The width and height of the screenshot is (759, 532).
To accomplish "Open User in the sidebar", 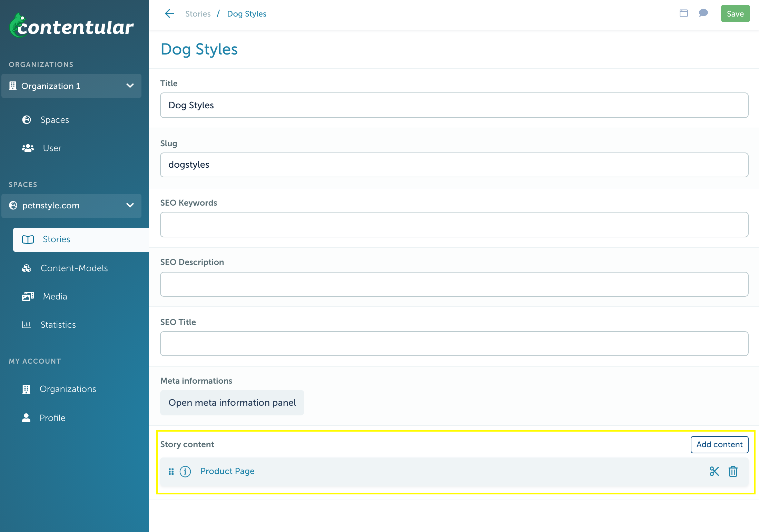I will tap(52, 148).
